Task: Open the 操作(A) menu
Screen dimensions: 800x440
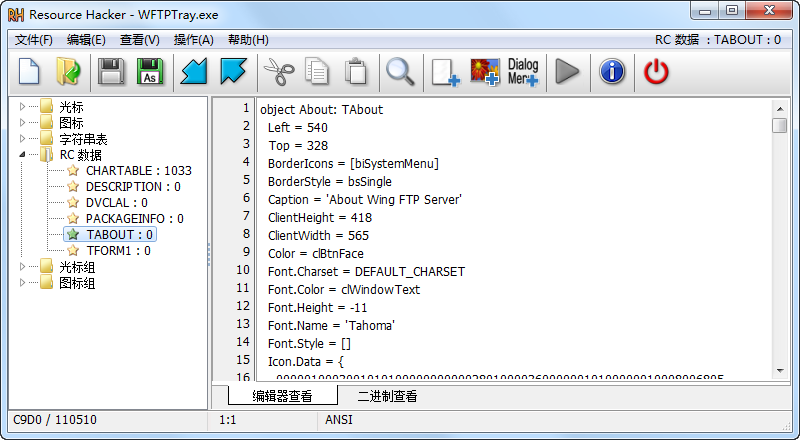Action: (x=193, y=40)
